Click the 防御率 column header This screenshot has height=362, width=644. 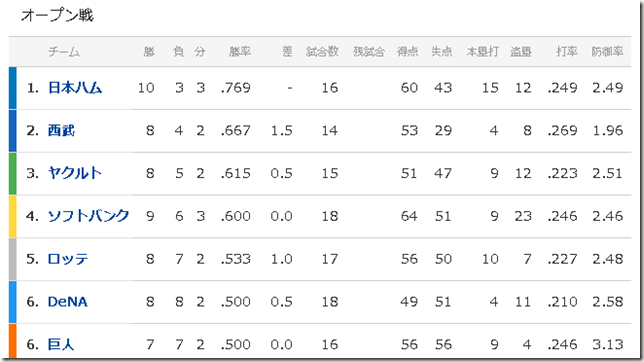coord(607,51)
